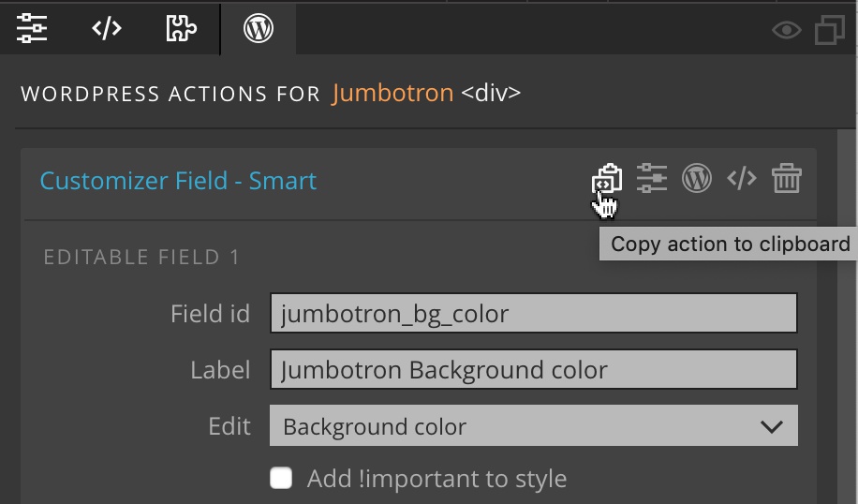The width and height of the screenshot is (858, 504).
Task: Enable Add !important to style checkbox
Action: pos(281,479)
